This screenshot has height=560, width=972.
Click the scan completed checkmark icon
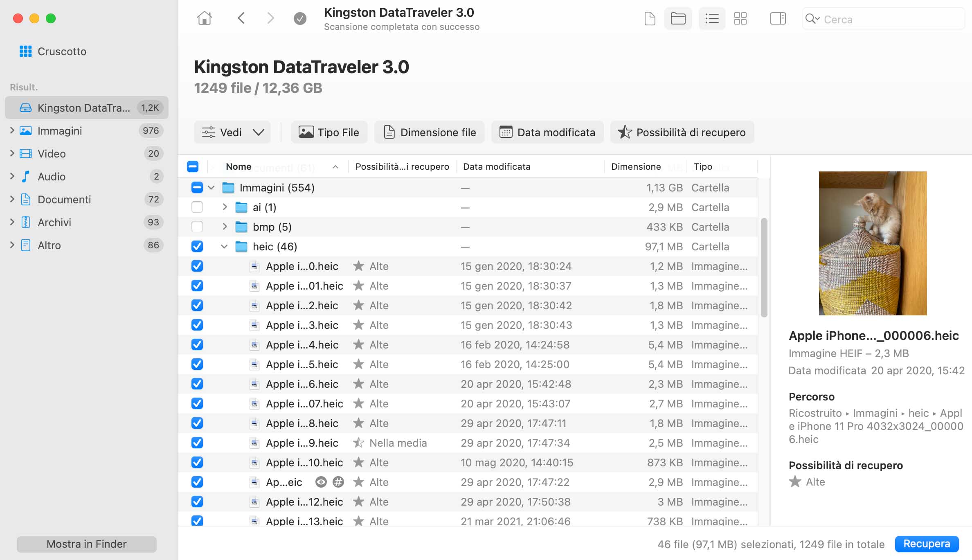[300, 18]
